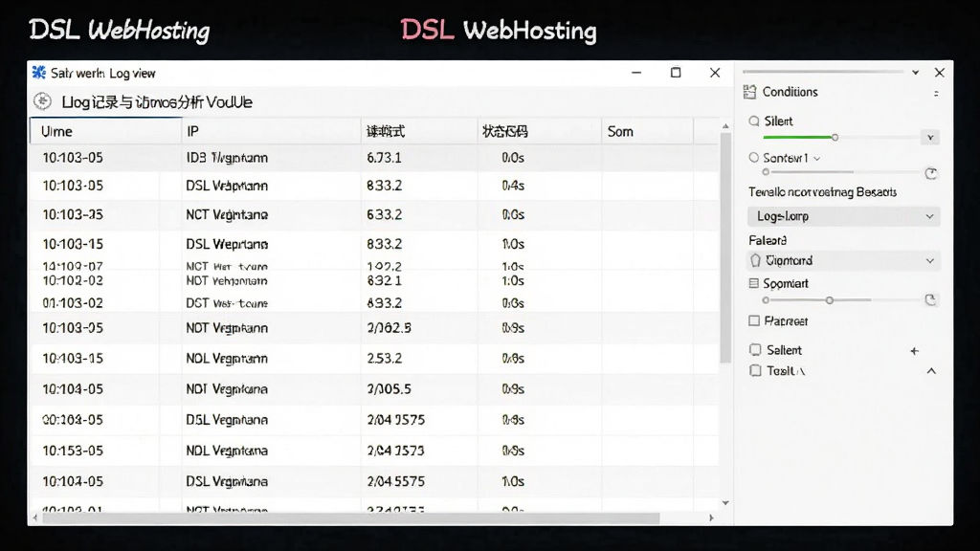Open the dropdown arrow beside Silent slider
Image resolution: width=980 pixels, height=551 pixels.
pos(930,138)
